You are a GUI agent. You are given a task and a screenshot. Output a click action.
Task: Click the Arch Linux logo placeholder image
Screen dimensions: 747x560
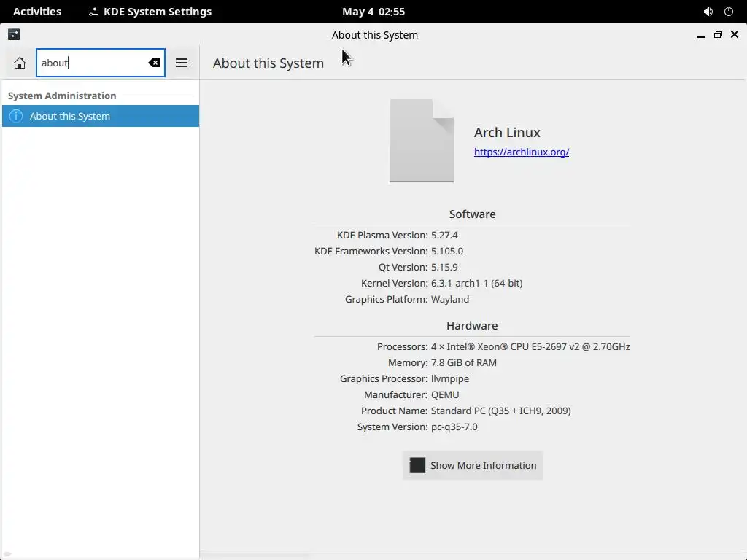422,141
